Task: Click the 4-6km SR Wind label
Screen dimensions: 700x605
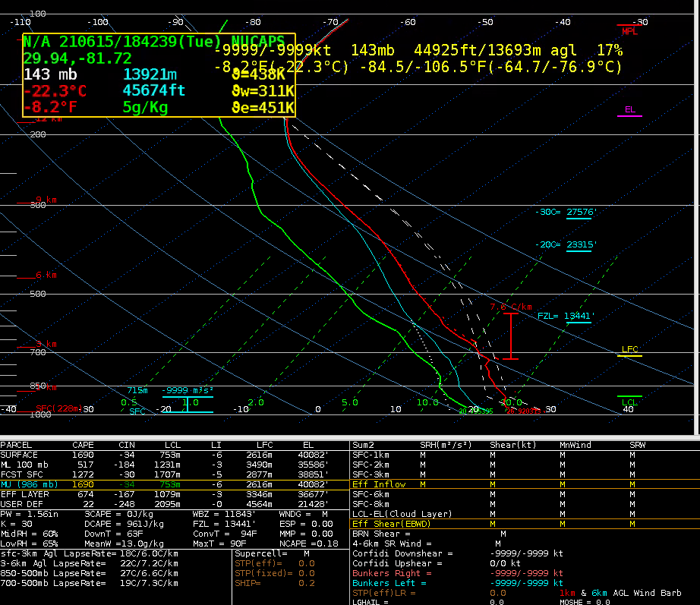Action: pyautogui.click(x=392, y=544)
